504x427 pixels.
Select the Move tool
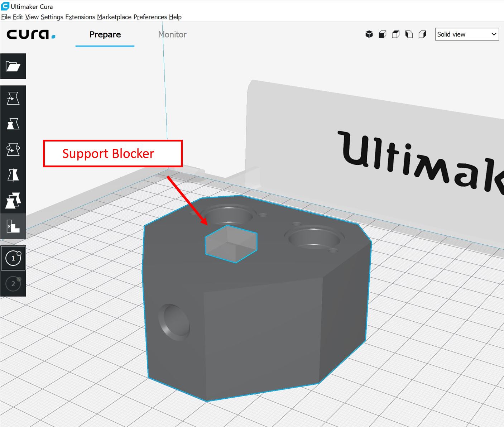point(13,98)
